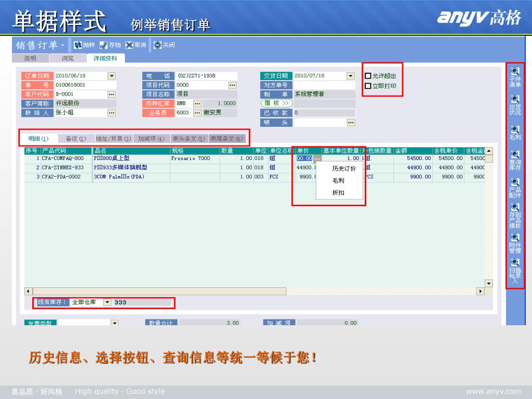Open the 发票类型 dropdown arrow
Viewport: 532px width, 399px height.
point(115,323)
